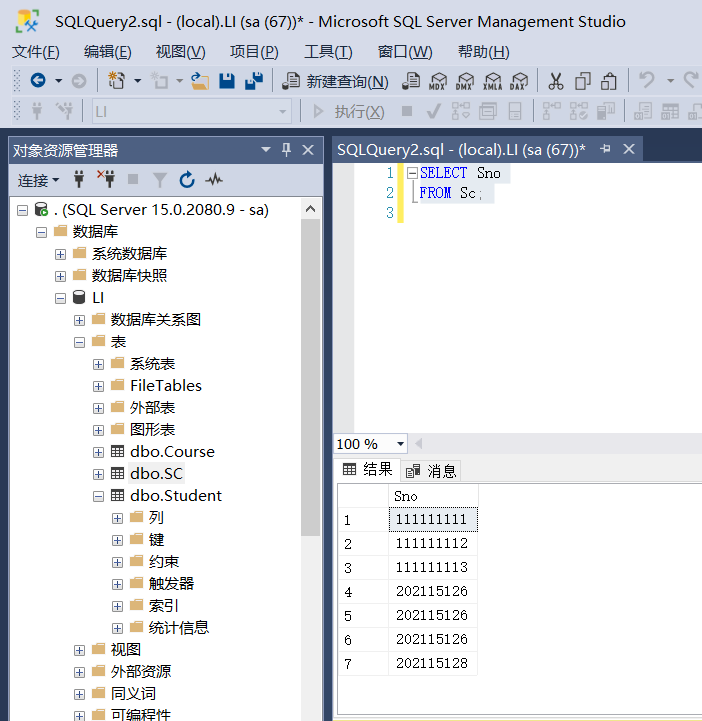Click the Database Engine Query icon
This screenshot has width=702, height=721.
point(411,81)
